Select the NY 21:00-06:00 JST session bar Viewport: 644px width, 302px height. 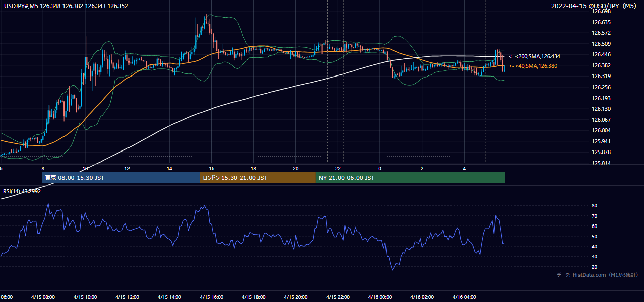(x=411, y=178)
